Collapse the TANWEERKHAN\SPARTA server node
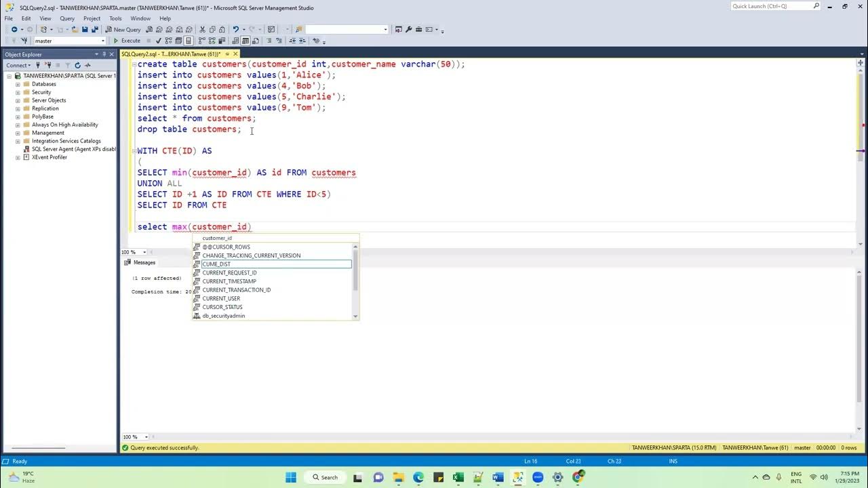 9,76
